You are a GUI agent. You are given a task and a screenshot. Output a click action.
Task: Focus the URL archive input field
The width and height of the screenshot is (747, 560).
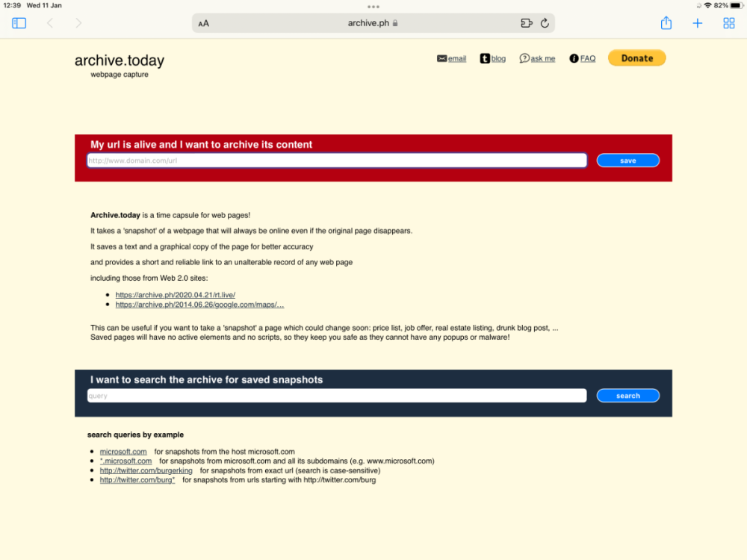pyautogui.click(x=336, y=160)
